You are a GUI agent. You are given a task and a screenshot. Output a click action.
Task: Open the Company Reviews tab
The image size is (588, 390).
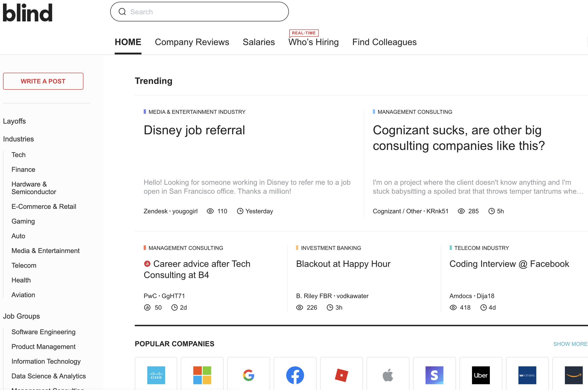[192, 42]
